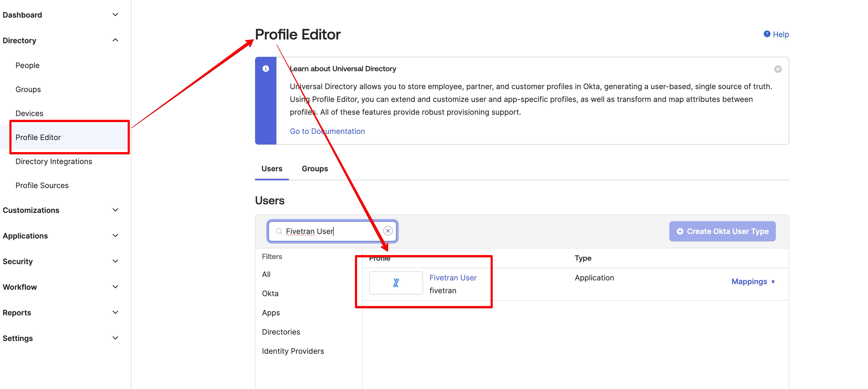The height and width of the screenshot is (389, 868).
Task: Open Directory Integrations in the sidebar
Action: [x=54, y=161]
